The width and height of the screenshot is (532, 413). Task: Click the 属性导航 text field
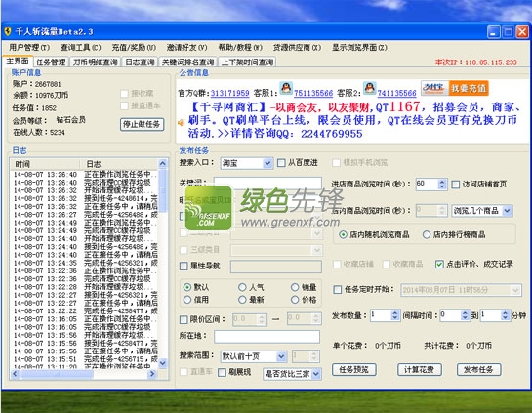[276, 267]
